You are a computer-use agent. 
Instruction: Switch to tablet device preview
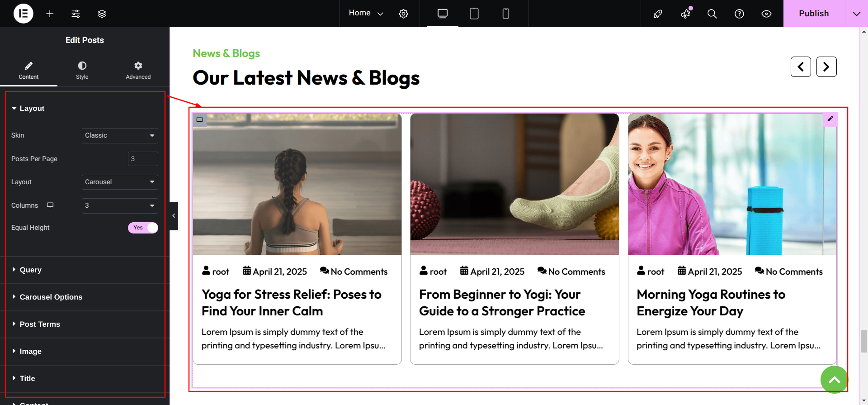point(474,14)
